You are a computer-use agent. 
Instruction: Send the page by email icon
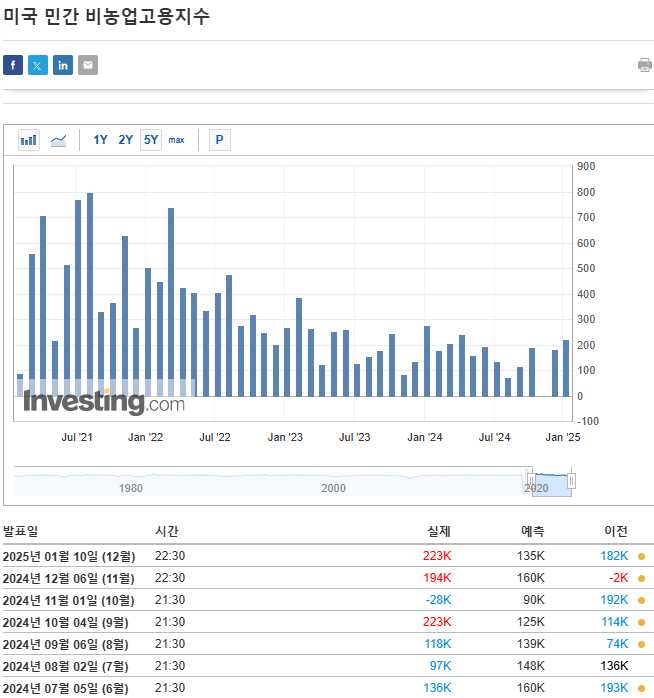[x=88, y=65]
